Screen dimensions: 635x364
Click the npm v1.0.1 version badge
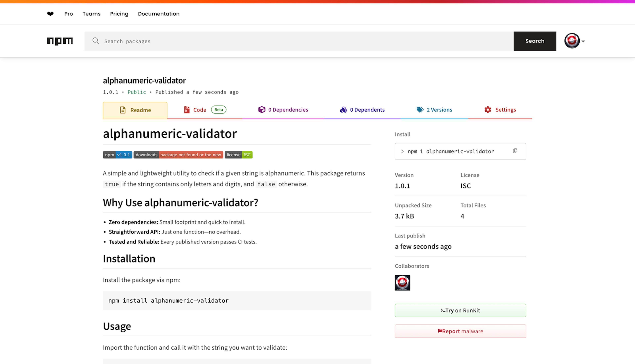coord(117,155)
